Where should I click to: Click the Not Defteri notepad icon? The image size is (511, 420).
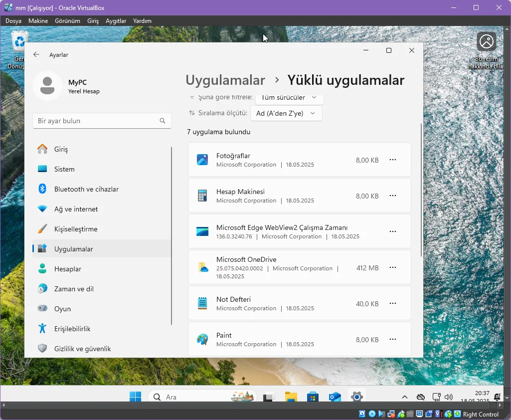[x=202, y=303]
